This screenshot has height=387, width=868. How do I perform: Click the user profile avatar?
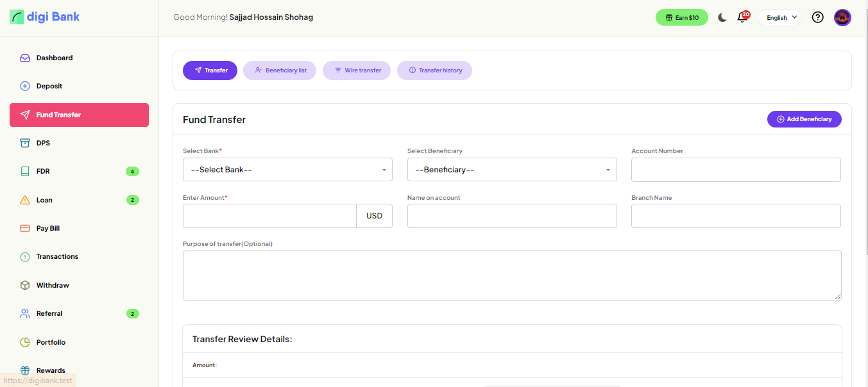coord(842,17)
